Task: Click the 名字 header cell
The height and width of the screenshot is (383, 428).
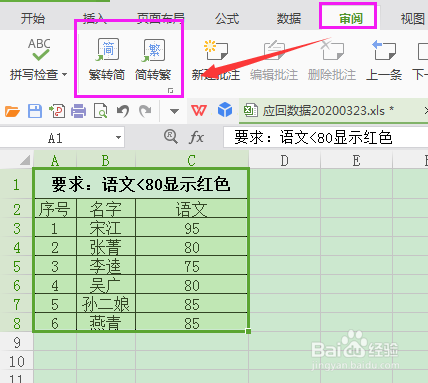Action: point(106,209)
